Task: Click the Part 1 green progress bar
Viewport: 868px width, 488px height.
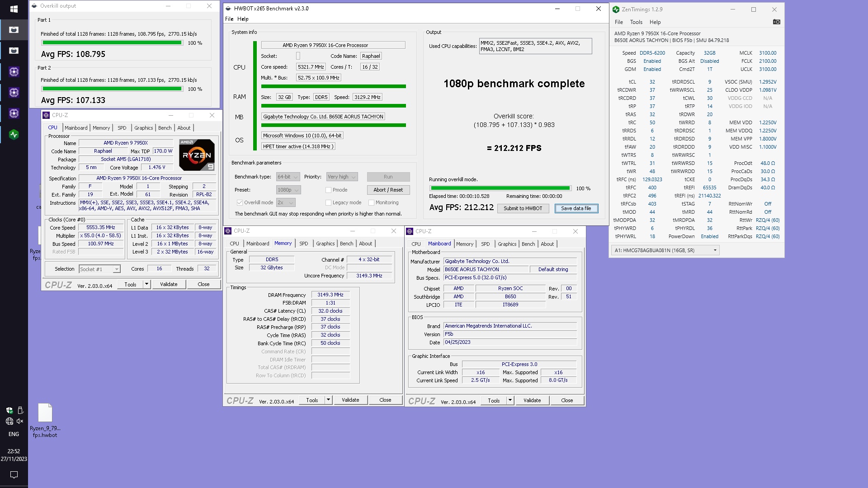Action: click(112, 43)
